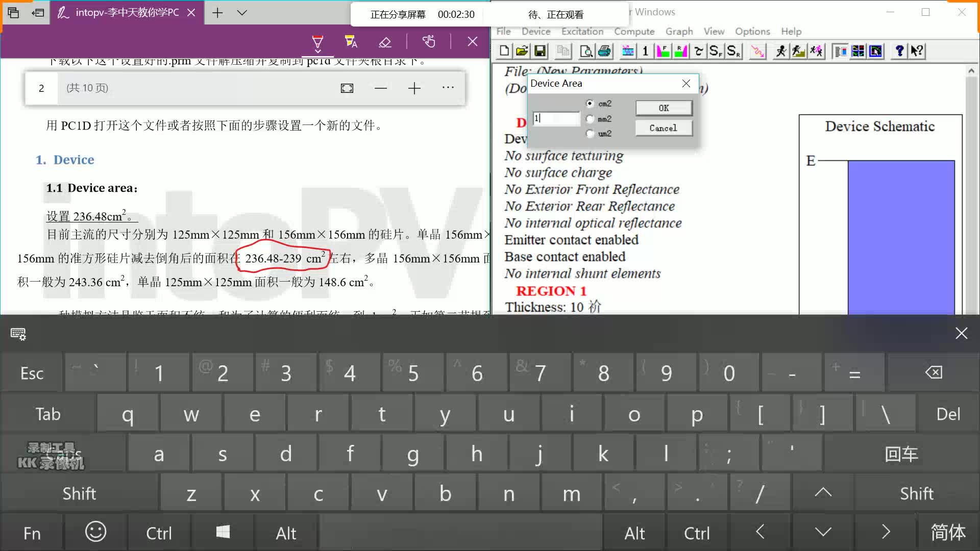980x551 pixels.
Task: Click the question mark help icon
Action: (899, 51)
